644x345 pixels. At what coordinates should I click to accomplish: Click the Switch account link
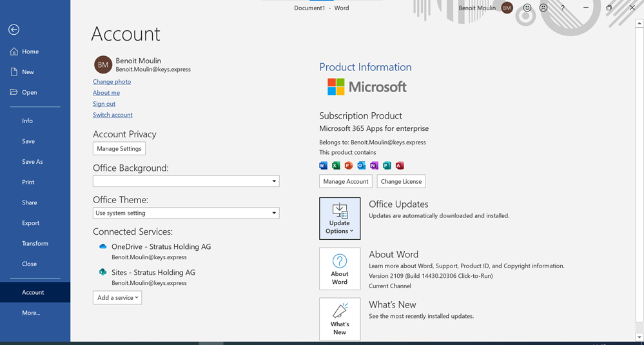click(113, 115)
